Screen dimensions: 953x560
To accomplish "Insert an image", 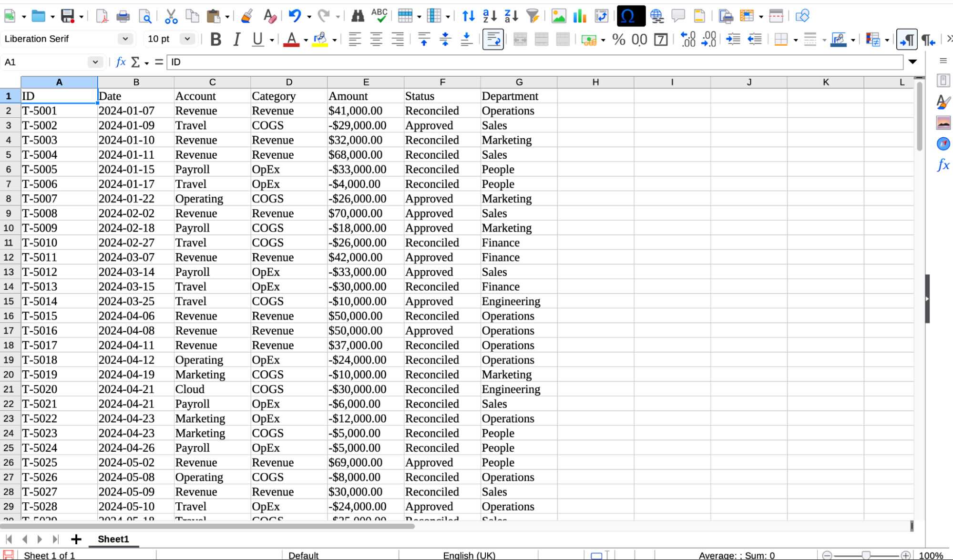I will coord(558,16).
